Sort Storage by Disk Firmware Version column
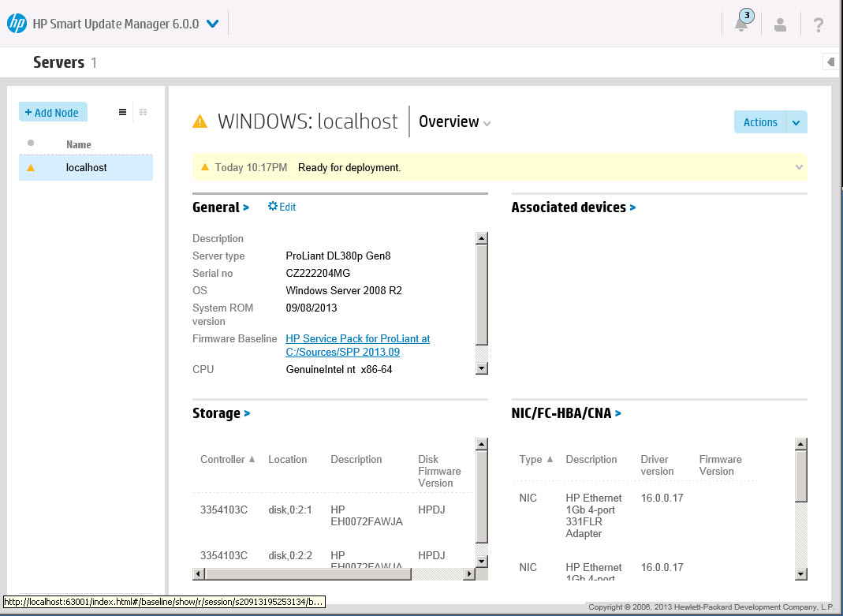 439,472
